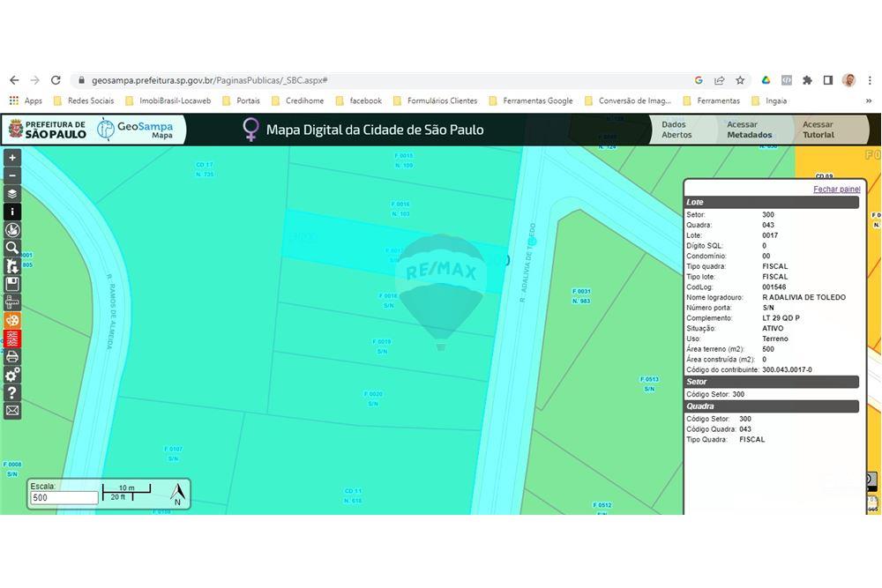This screenshot has width=882, height=588.
Task: Open the magnifier search tool
Action: (12, 248)
